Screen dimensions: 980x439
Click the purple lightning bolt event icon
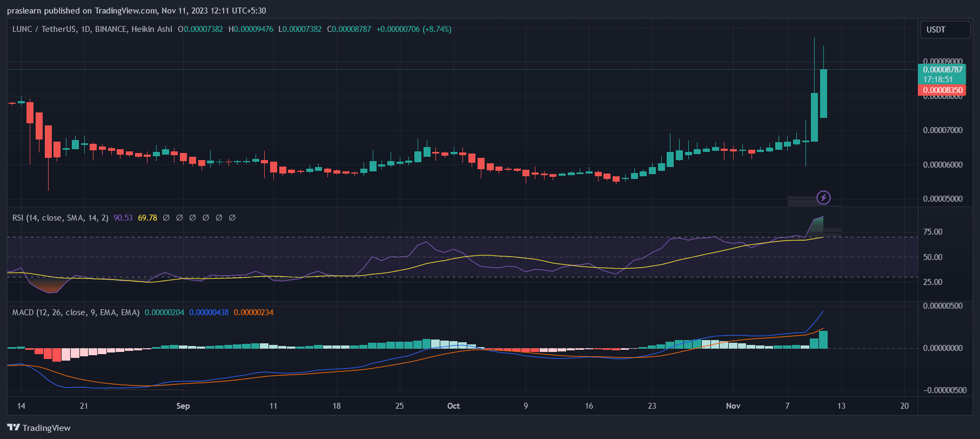point(823,197)
